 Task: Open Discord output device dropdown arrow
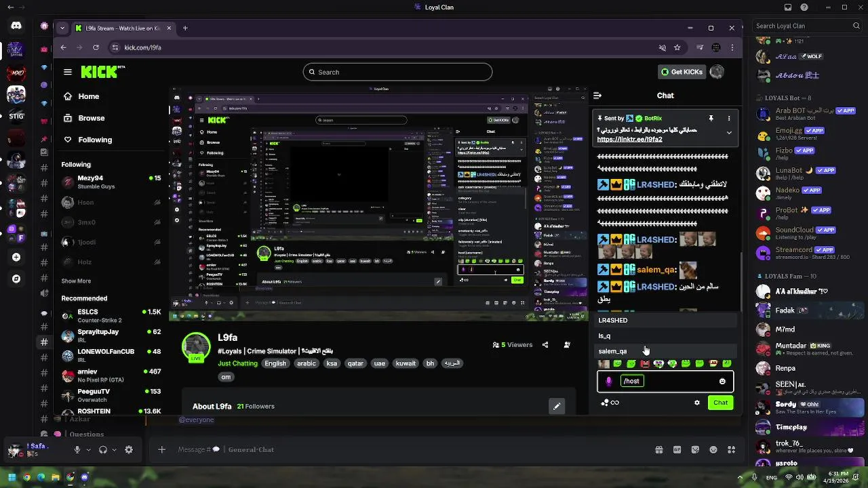114,449
